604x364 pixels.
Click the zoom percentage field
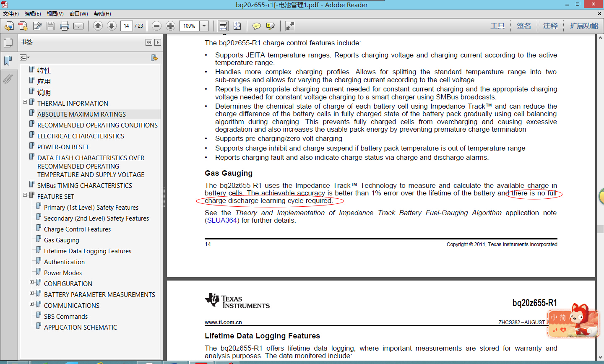[x=190, y=26]
